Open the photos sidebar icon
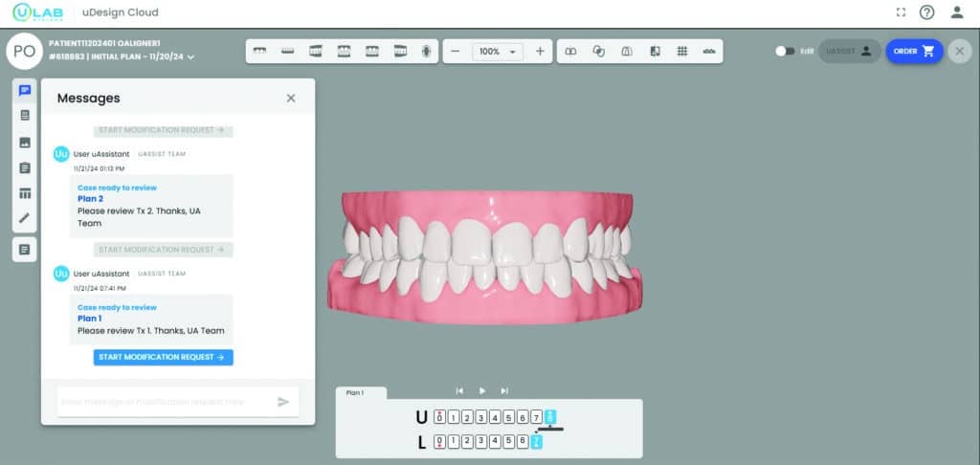The height and width of the screenshot is (465, 980). 25,142
